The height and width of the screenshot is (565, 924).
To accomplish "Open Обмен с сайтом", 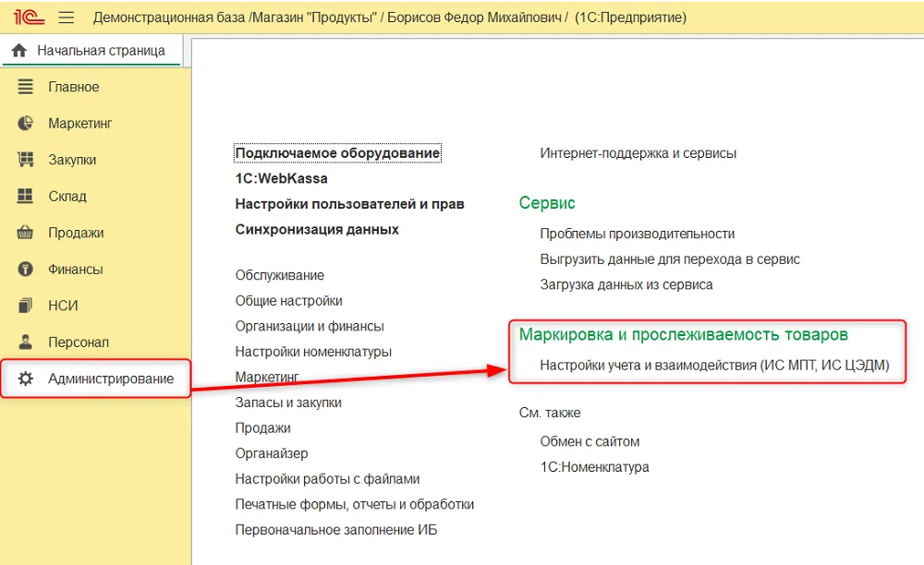I will [590, 441].
